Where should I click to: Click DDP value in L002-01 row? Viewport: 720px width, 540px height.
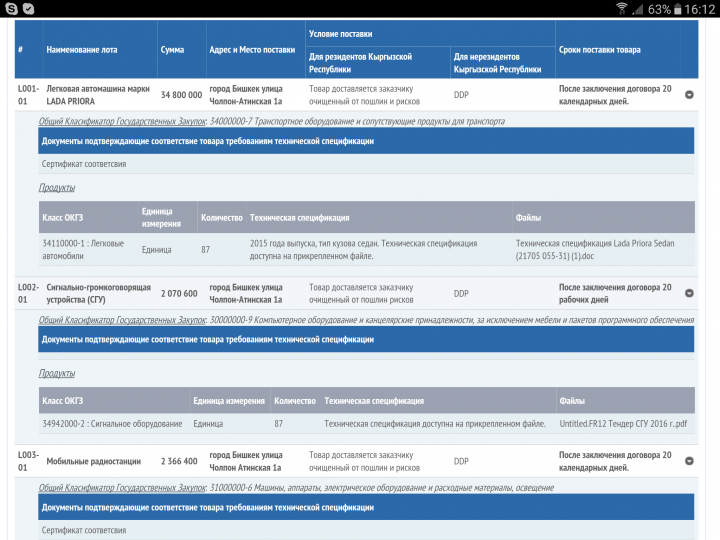461,293
